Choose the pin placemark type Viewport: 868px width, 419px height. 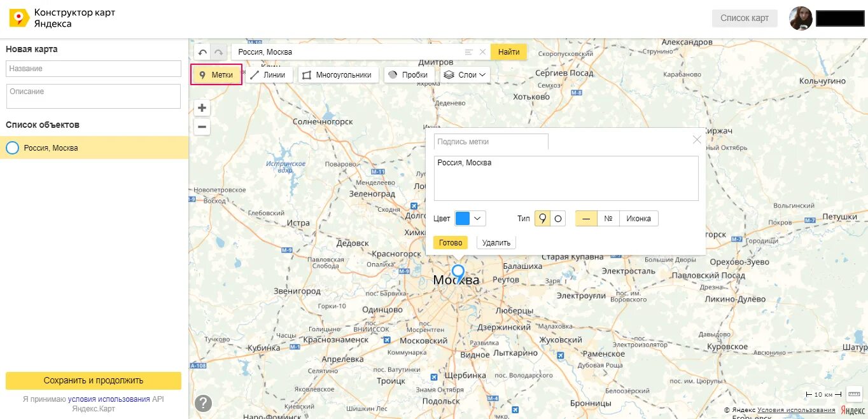[542, 219]
